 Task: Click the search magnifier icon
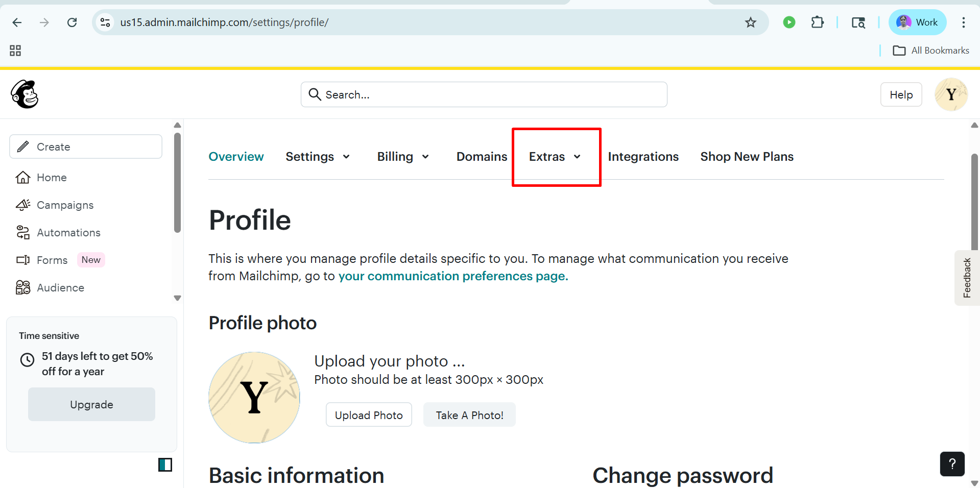[x=315, y=94]
